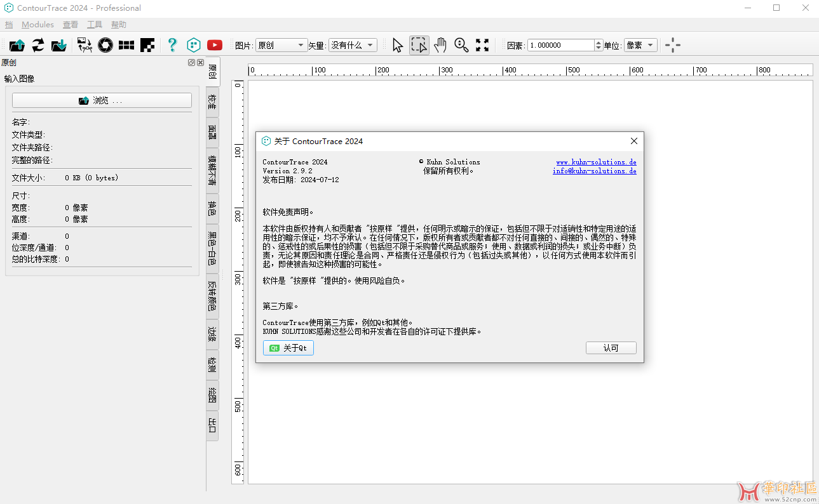Click the vector contour tracing icon
Screen dimensions: 819x504
85,45
